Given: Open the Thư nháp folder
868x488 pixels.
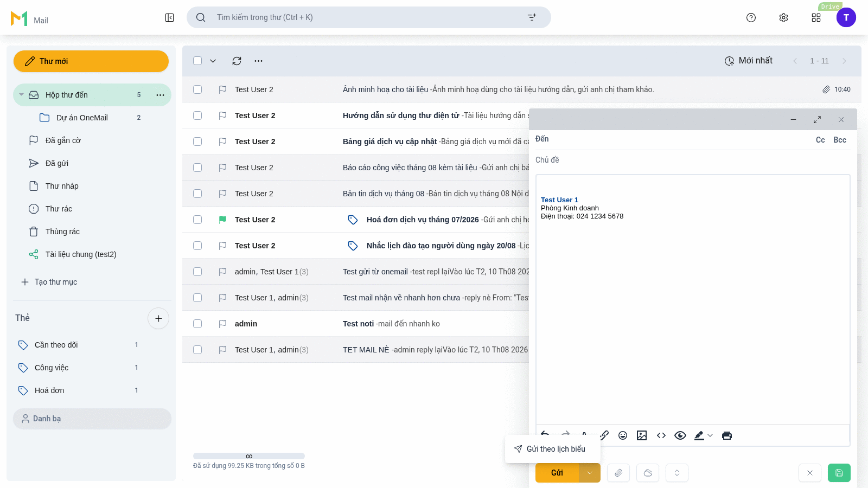Looking at the screenshot, I should (x=62, y=186).
